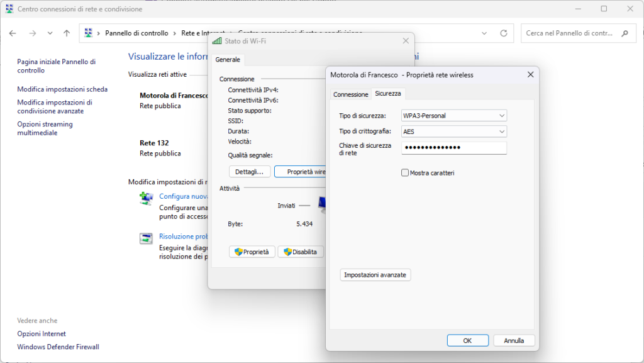
Task: Expand the address bar history dropdown
Action: tap(484, 33)
